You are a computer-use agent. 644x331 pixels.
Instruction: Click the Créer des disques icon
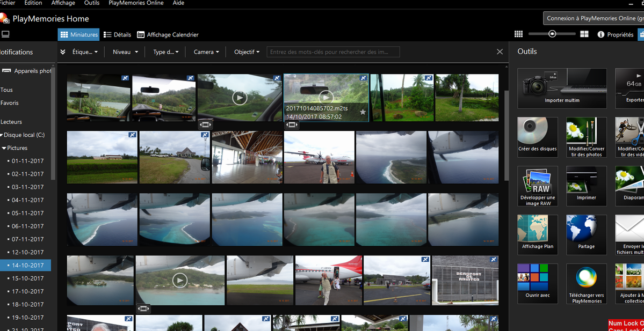pos(537,132)
